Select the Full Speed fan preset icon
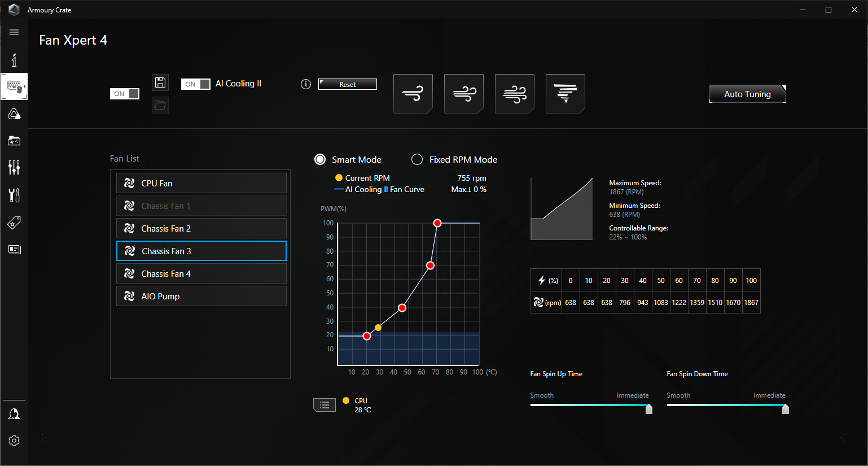Screen dimensions: 868x466 tap(565, 94)
